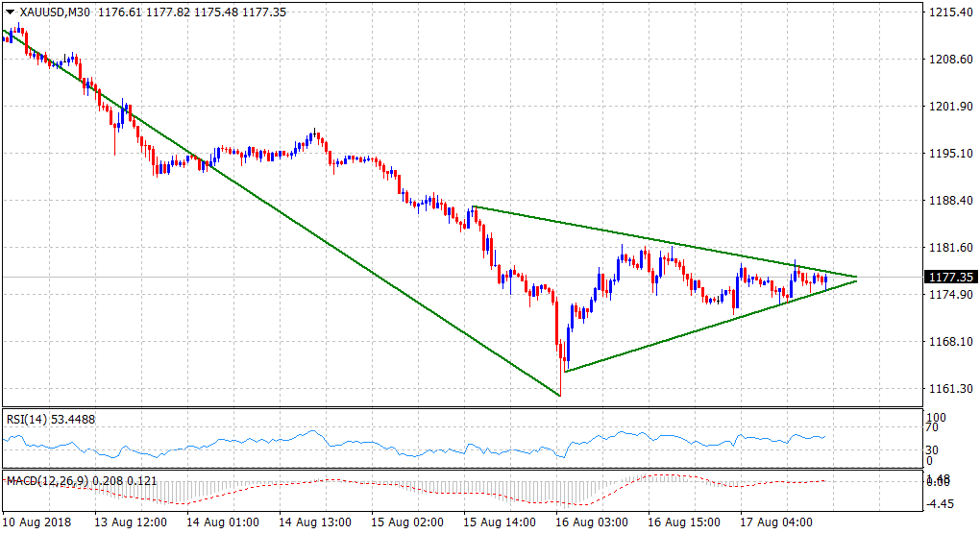Click the 17 Aug 04:00 time label
This screenshot has height=534, width=980.
tap(778, 522)
